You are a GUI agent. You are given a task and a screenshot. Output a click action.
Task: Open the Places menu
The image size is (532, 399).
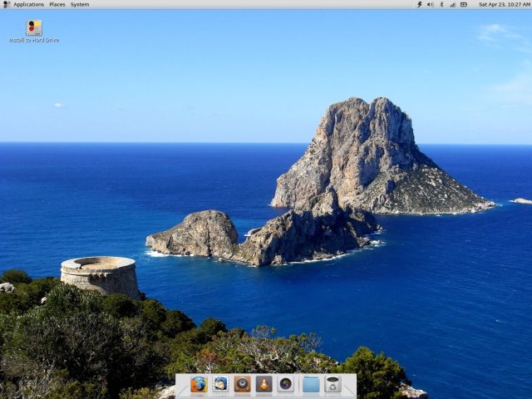tap(57, 4)
